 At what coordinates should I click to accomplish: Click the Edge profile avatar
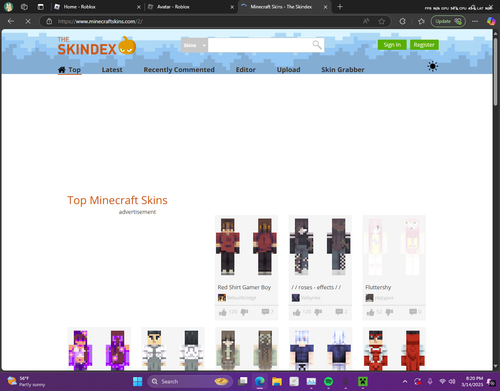click(9, 7)
